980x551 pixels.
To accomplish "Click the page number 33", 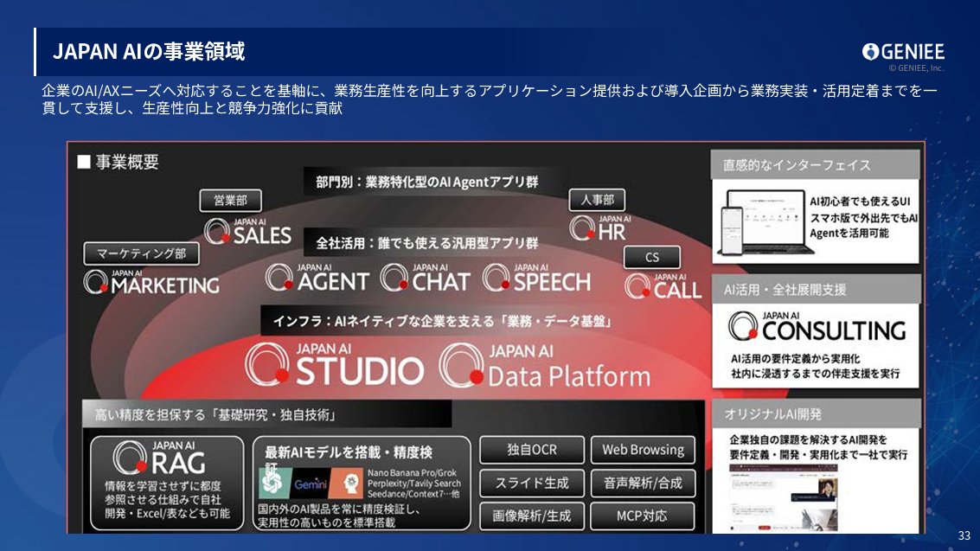I will click(964, 535).
